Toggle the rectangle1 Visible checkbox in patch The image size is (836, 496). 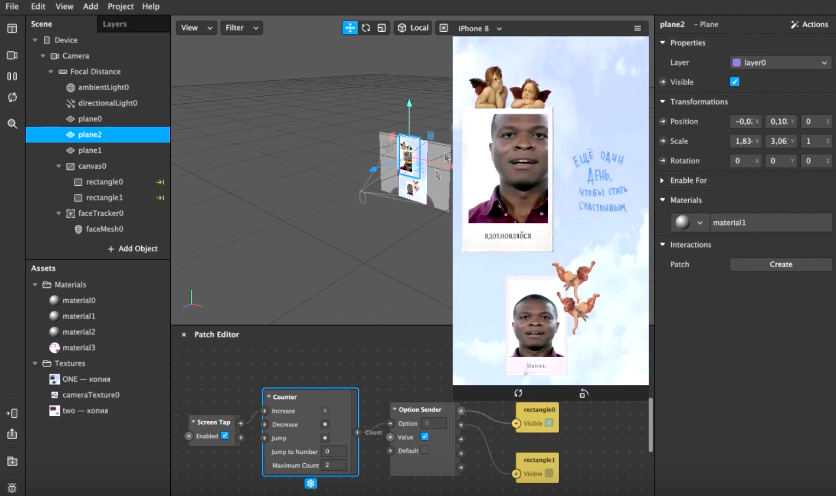[549, 473]
